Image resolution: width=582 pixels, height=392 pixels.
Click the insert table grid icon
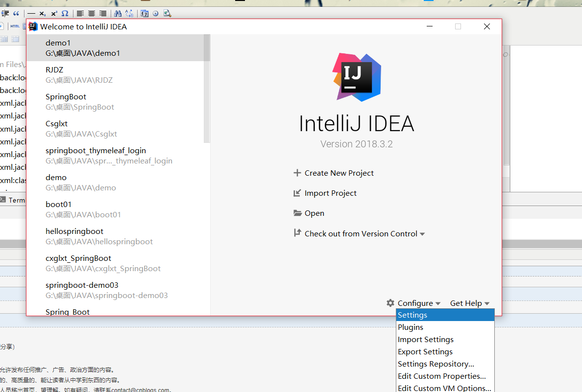(4, 39)
